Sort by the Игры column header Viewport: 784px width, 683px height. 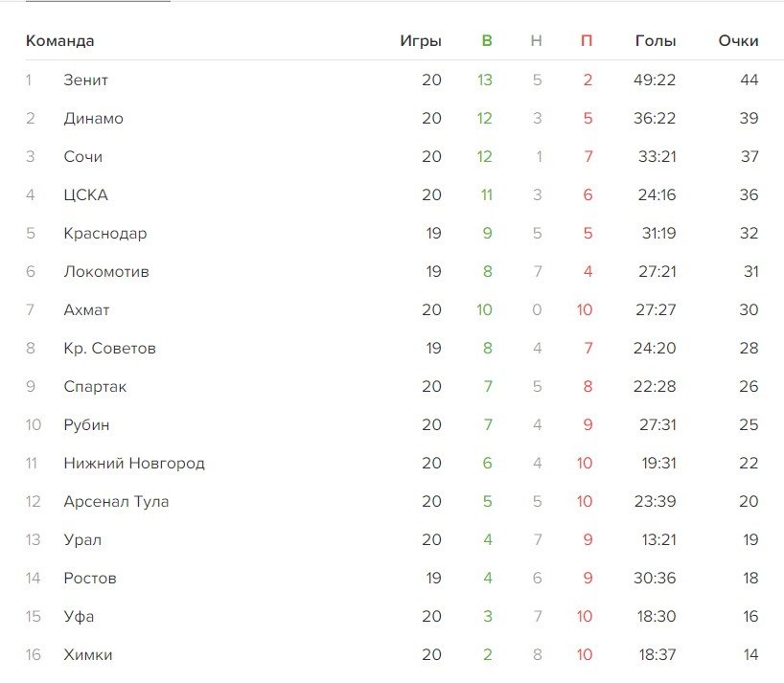(421, 41)
